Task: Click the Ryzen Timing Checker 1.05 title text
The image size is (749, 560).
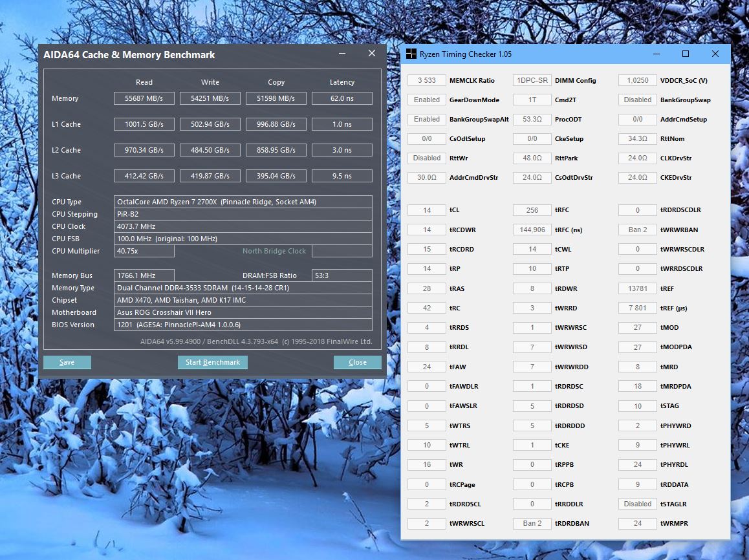Action: click(x=465, y=54)
